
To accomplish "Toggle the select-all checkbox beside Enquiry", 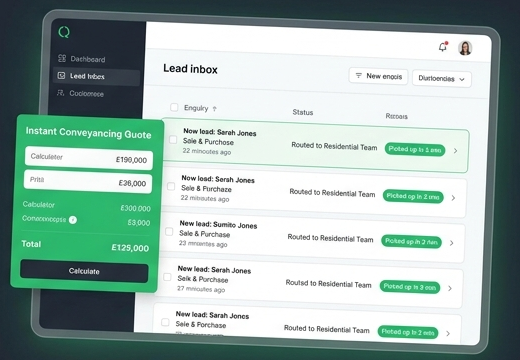I will point(174,107).
